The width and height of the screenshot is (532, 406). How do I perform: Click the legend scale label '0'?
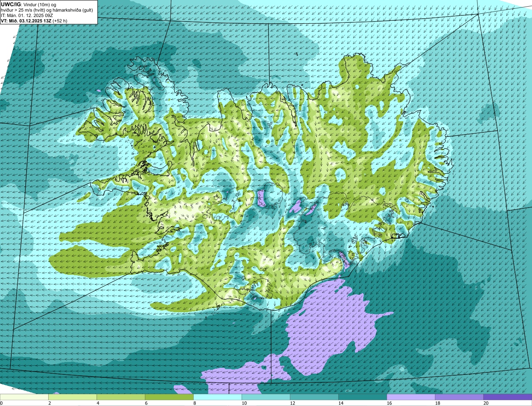click(x=1, y=404)
